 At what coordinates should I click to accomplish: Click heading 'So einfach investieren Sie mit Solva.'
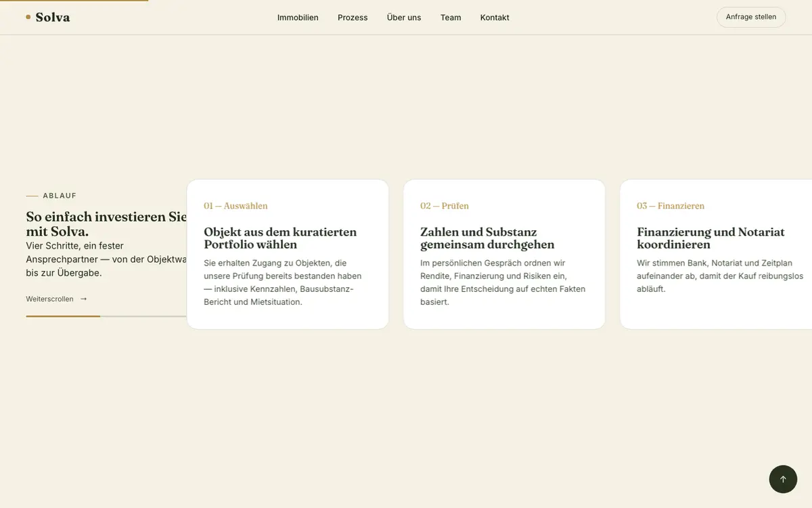pos(106,224)
